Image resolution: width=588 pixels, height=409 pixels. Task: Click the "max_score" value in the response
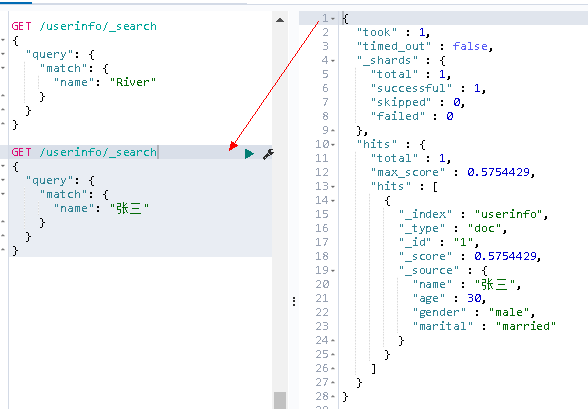point(498,172)
